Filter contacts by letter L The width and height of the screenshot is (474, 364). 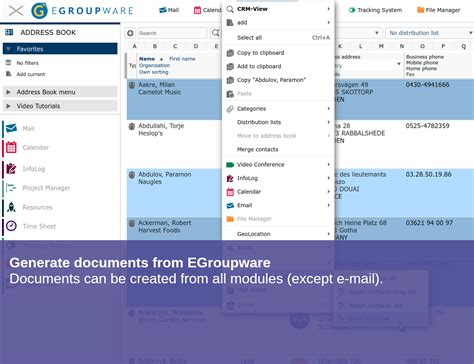pos(361,46)
